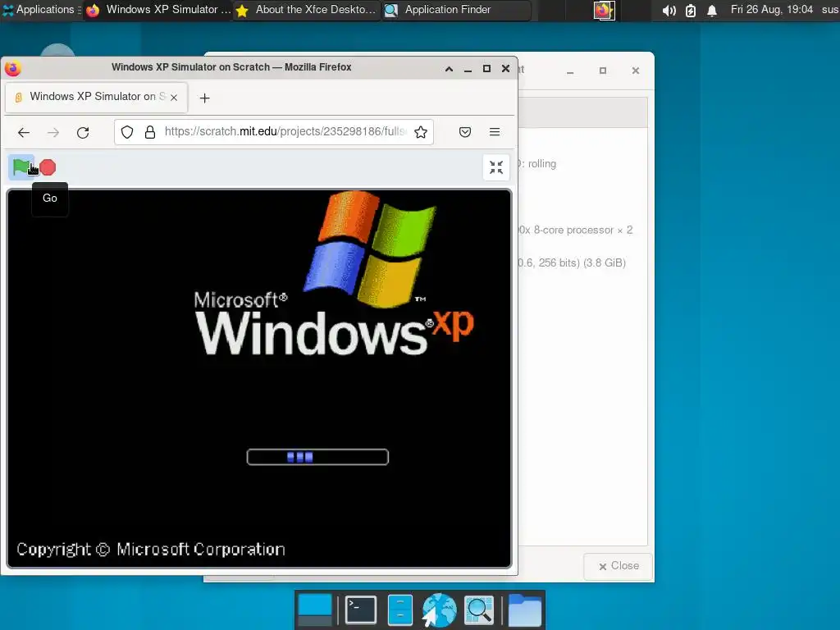Launch Terminal from the dock
The height and width of the screenshot is (630, 840).
(361, 609)
